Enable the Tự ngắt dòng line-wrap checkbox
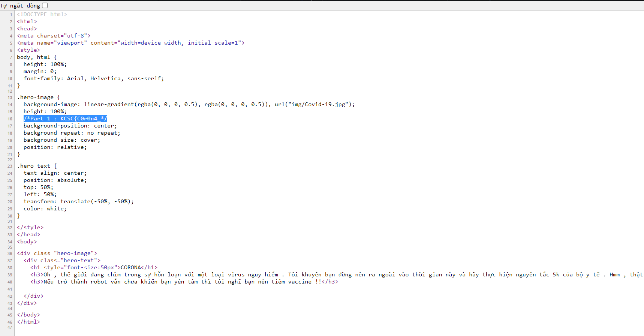This screenshot has height=336, width=644. (x=45, y=6)
